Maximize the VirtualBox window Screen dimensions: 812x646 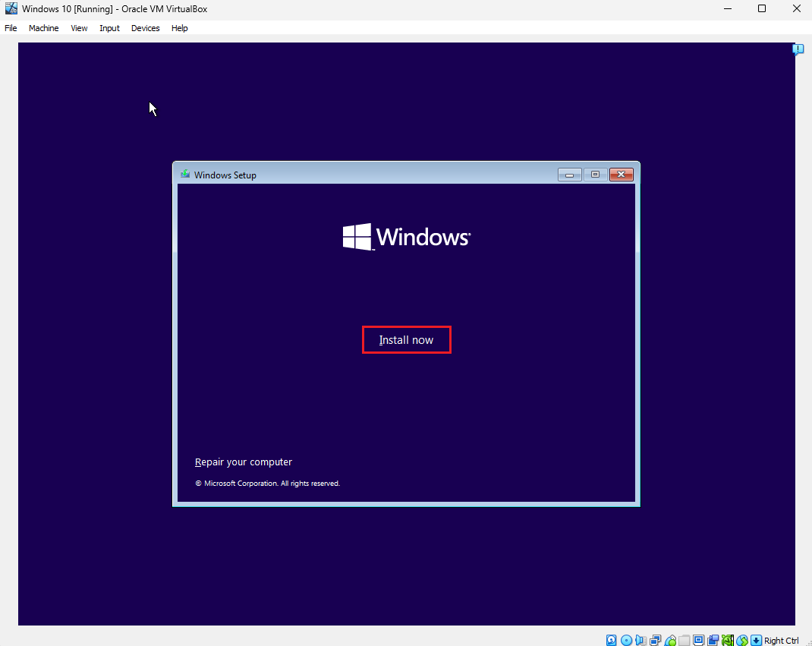point(762,9)
